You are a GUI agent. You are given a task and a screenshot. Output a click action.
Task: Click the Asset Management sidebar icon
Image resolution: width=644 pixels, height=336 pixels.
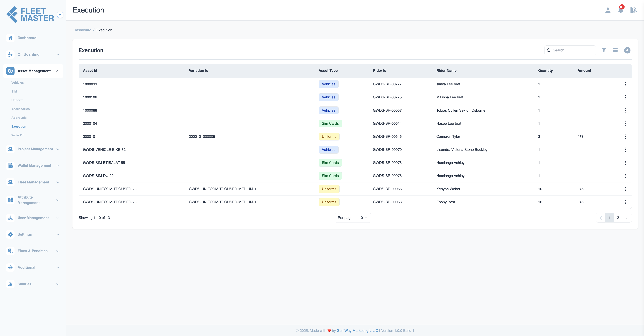pyautogui.click(x=10, y=71)
